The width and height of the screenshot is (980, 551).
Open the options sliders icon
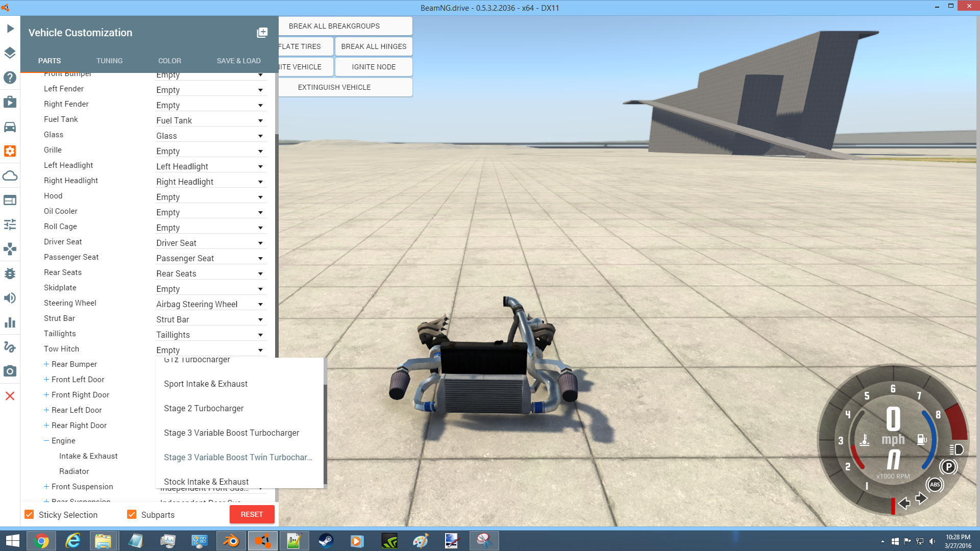(x=10, y=224)
